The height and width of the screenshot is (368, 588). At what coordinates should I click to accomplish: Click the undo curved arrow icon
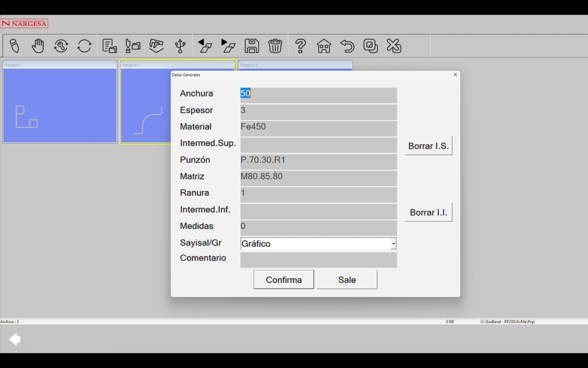(347, 46)
